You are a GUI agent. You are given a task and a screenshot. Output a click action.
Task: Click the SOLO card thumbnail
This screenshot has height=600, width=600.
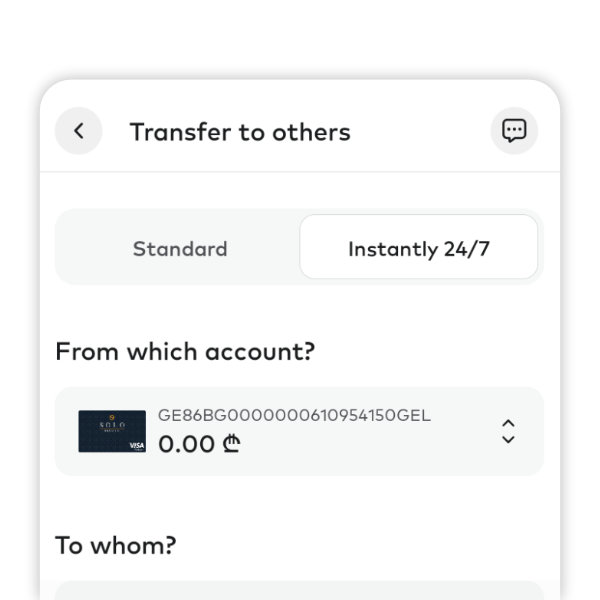click(x=112, y=431)
